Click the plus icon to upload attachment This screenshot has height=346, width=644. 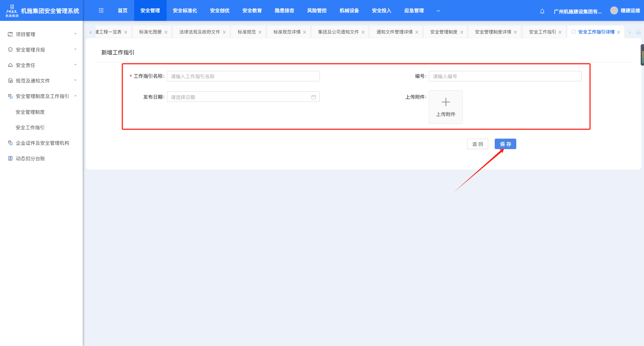tap(445, 103)
